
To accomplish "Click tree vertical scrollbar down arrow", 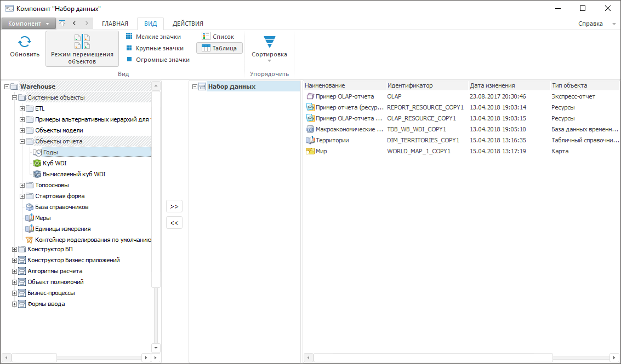I will (x=156, y=348).
